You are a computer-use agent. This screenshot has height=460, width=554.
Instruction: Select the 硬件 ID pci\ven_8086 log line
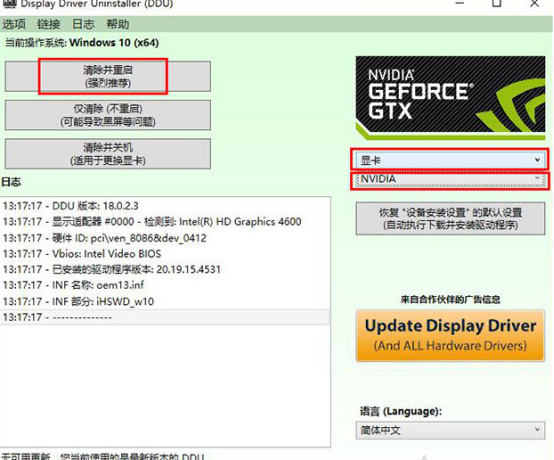click(x=165, y=238)
